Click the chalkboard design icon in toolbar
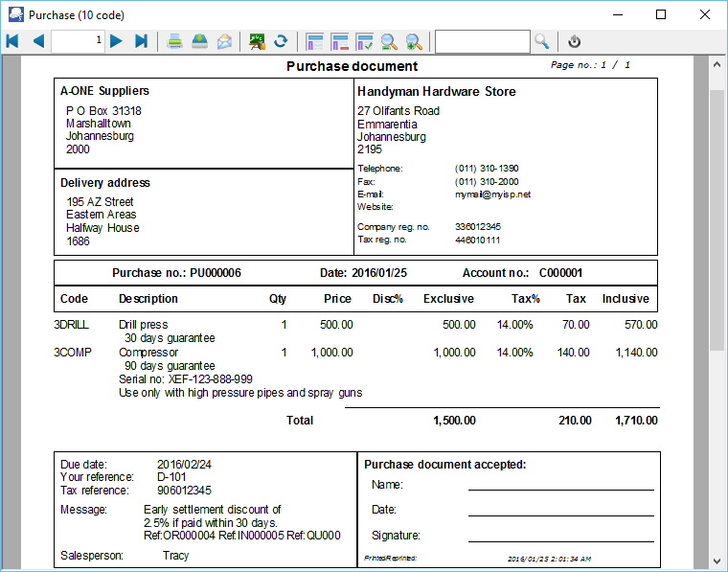This screenshot has height=572, width=728. point(257,41)
